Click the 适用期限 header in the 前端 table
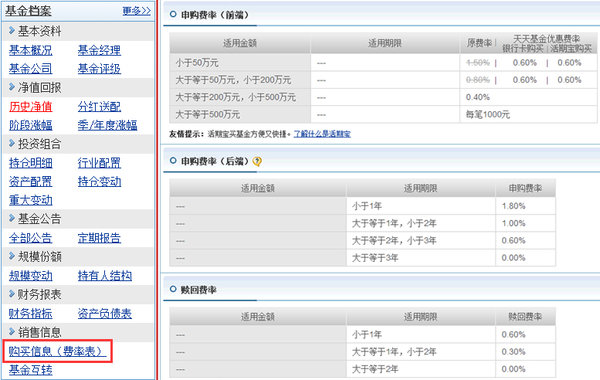The image size is (600, 380). click(385, 43)
